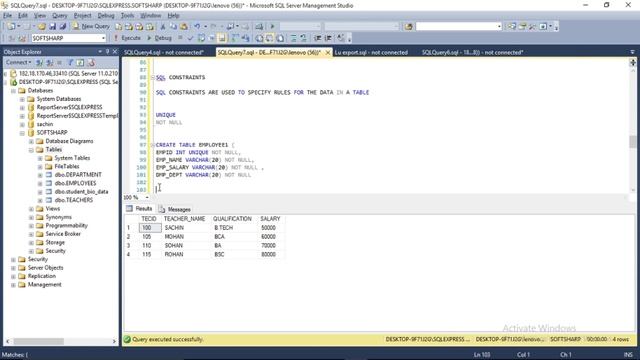
Task: Click the Object Explorer filter icon
Action: (x=70, y=62)
